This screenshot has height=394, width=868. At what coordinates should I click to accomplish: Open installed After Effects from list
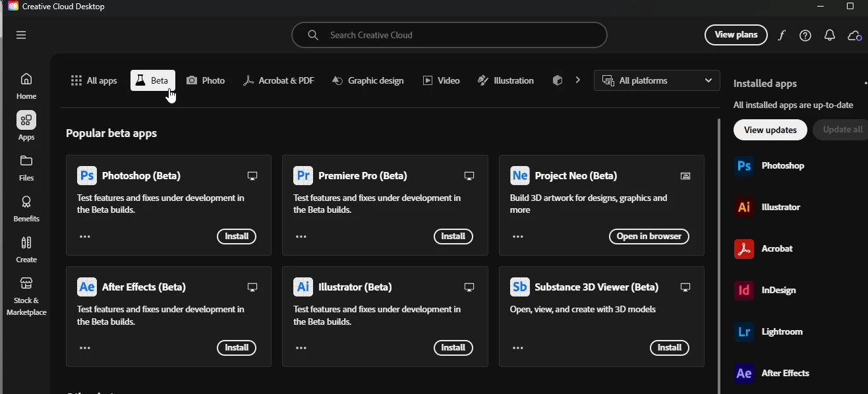pos(772,374)
